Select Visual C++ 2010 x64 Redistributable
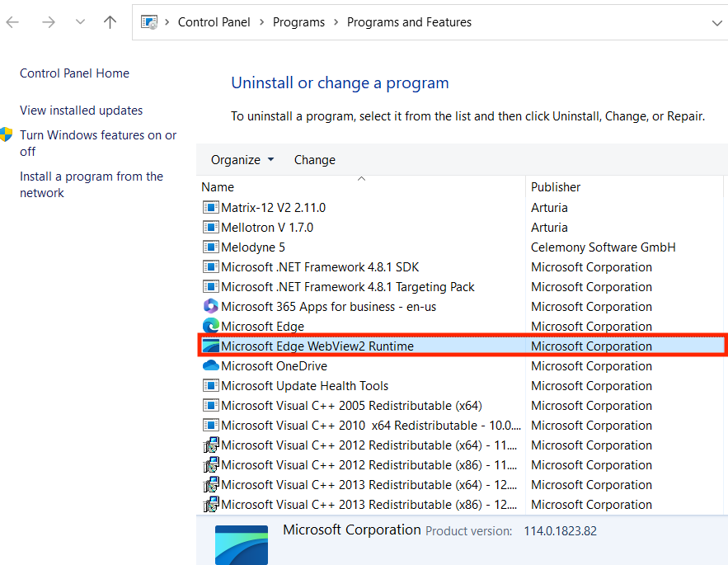728x565 pixels. point(371,426)
